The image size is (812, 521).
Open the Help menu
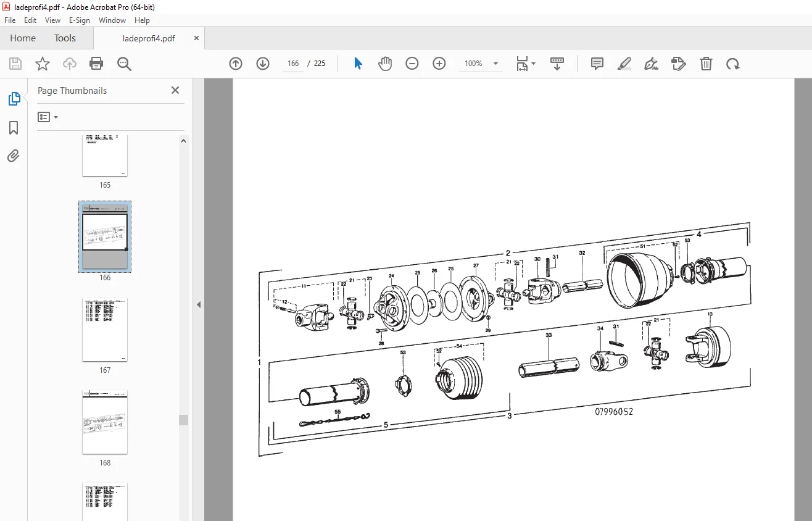142,20
